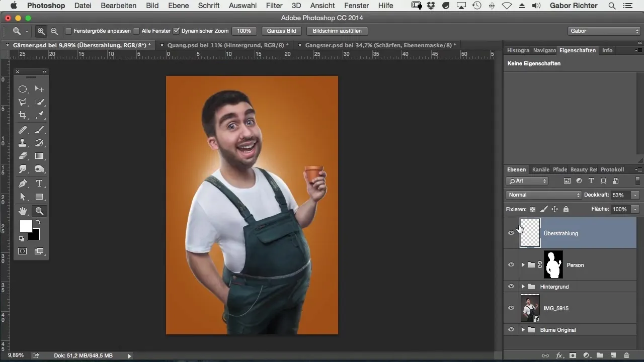Select the Clone Stamp tool
The height and width of the screenshot is (362, 644).
[x=23, y=143]
